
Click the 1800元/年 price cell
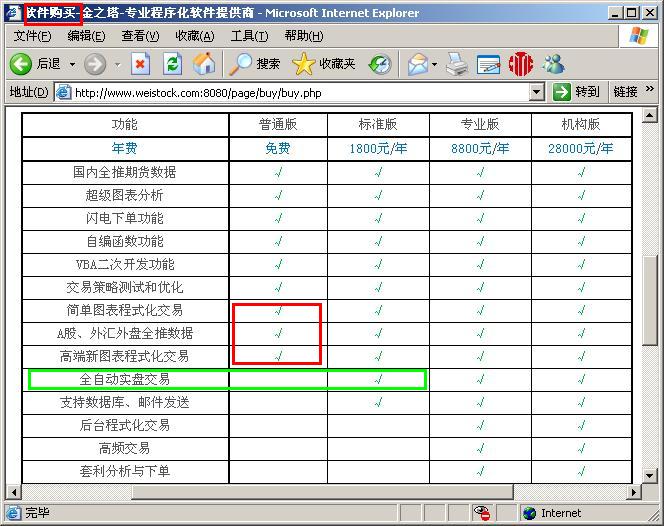(378, 149)
